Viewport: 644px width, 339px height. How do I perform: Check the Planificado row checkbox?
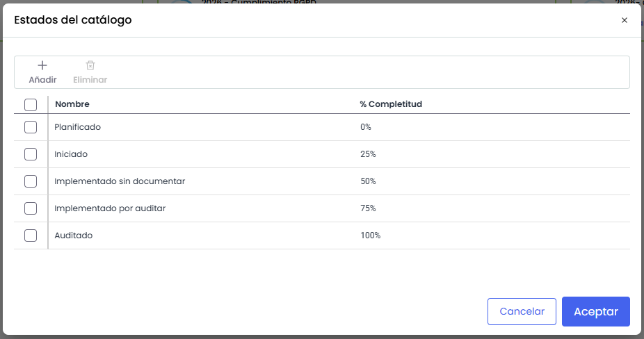[x=31, y=127]
